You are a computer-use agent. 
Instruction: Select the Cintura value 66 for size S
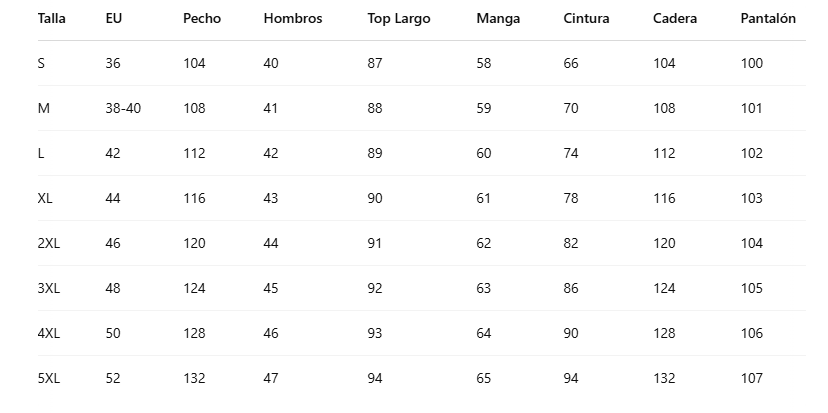coord(571,63)
